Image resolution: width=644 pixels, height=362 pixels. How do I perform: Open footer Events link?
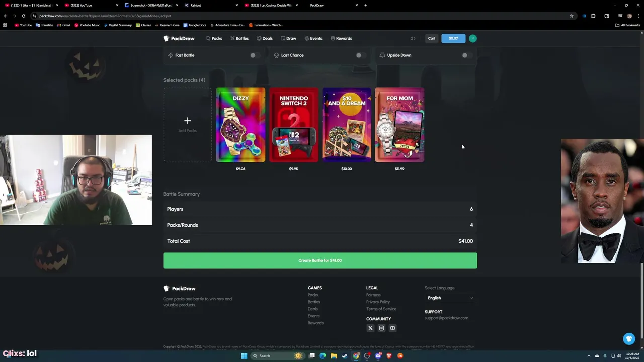[314, 316]
